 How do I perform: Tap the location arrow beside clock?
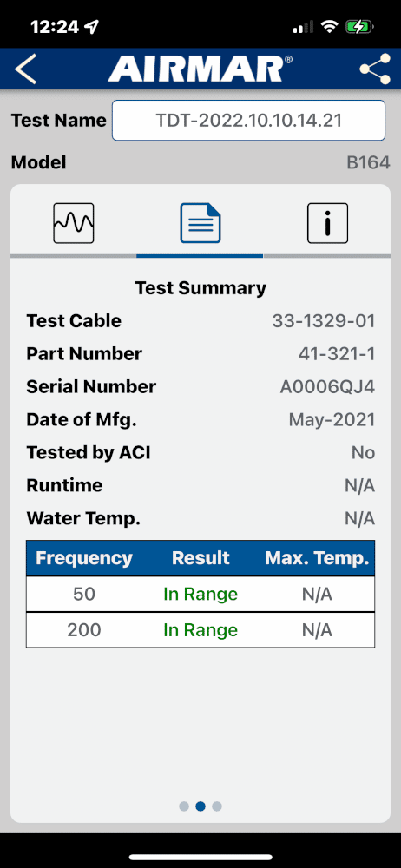94,27
